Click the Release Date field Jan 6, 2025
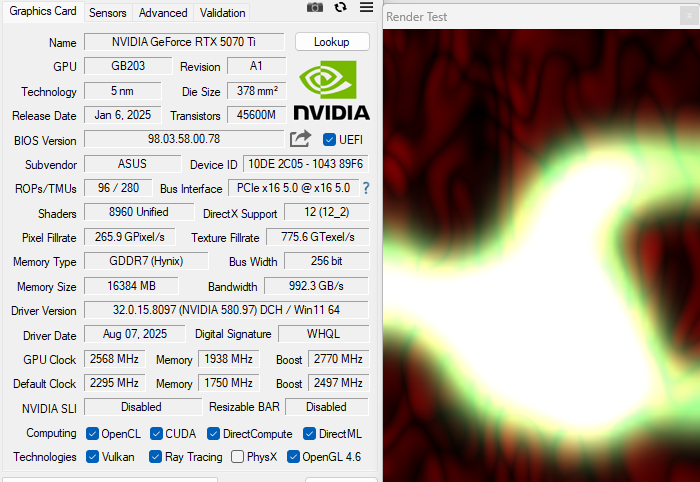 point(122,115)
